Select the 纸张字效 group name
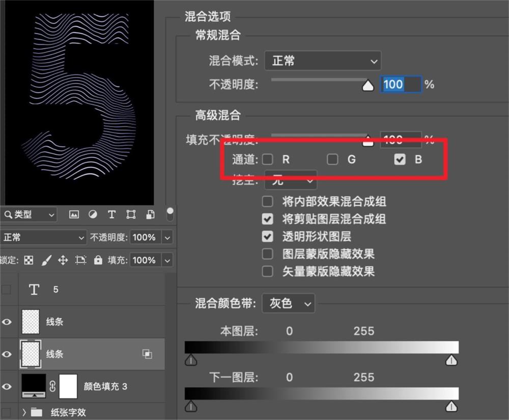This screenshot has height=420, width=509. (x=68, y=412)
